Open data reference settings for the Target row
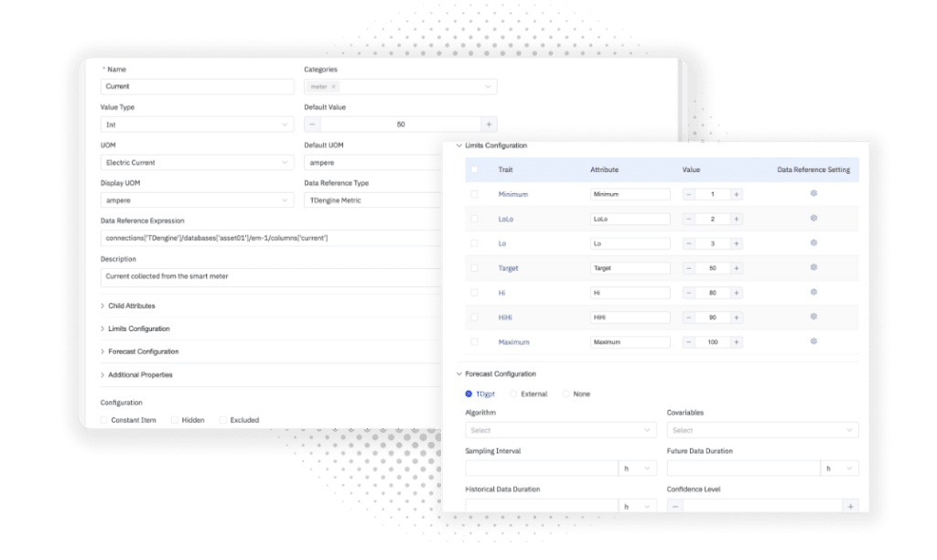The height and width of the screenshot is (560, 937). point(813,268)
